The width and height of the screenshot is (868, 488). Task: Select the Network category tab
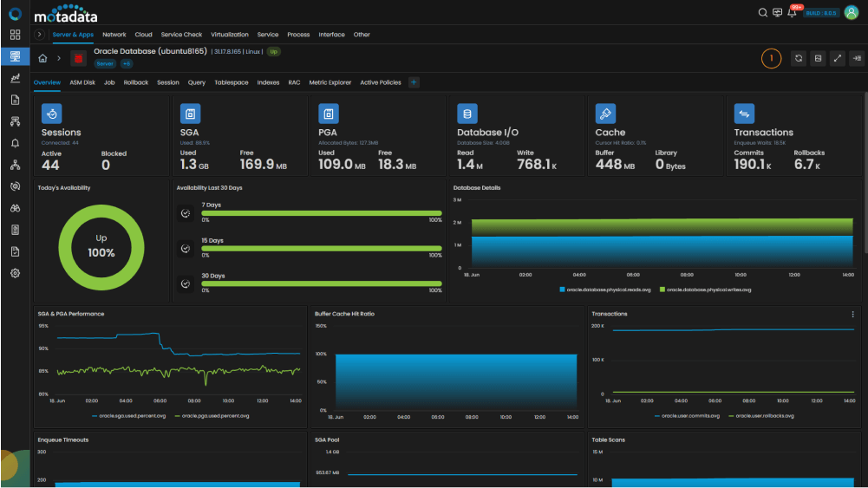click(114, 35)
